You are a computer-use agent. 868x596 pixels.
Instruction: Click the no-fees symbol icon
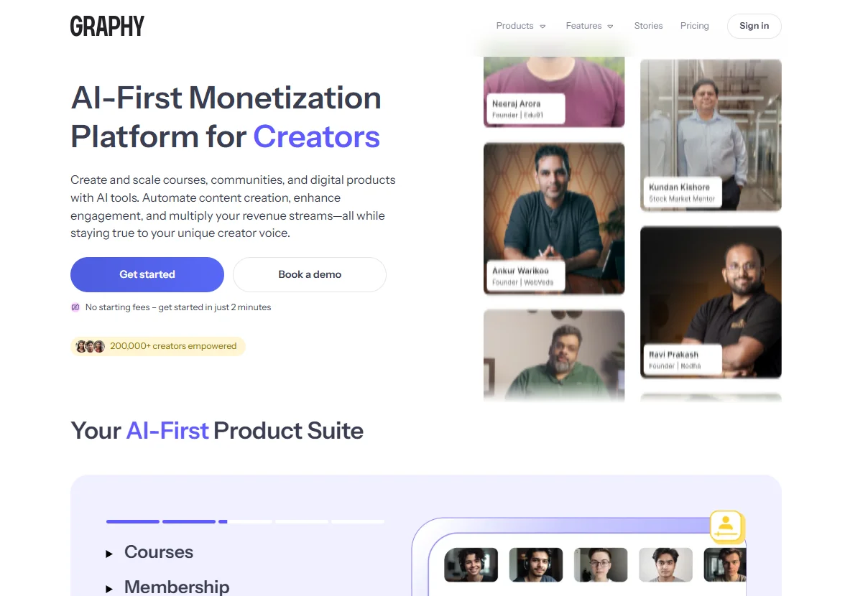(x=75, y=307)
